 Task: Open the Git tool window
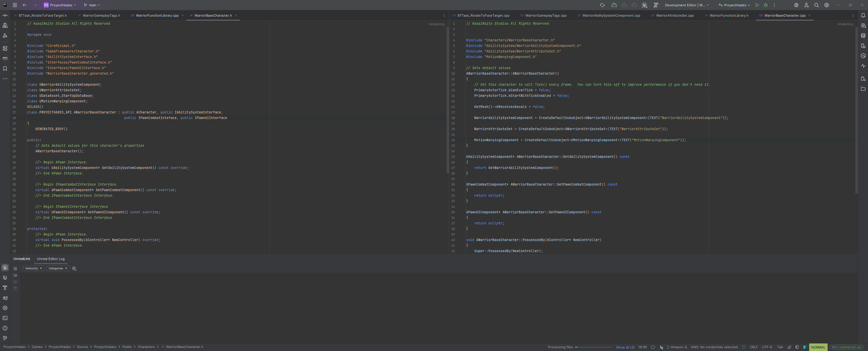[5, 338]
